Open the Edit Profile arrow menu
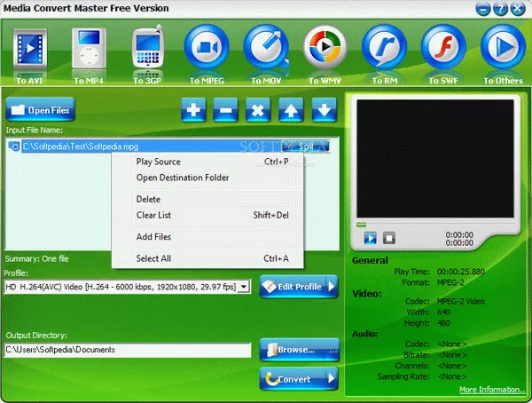 pos(332,287)
